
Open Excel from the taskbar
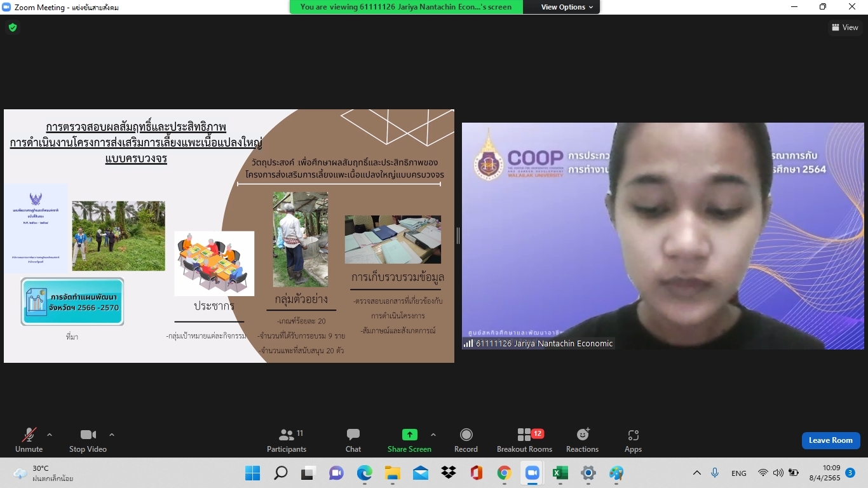560,473
